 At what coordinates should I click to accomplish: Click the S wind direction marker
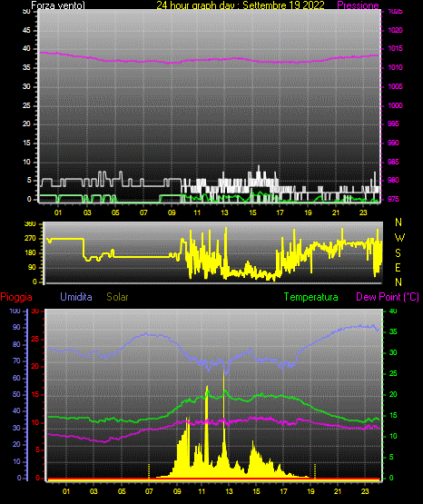[x=398, y=253]
